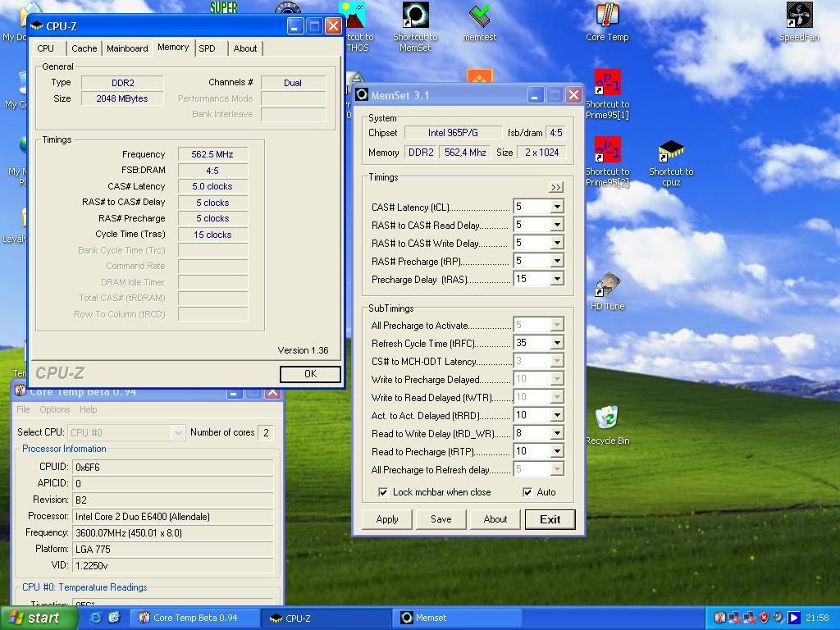Switch to Core Temp Beta 0.94 taskbar button
This screenshot has width=840, height=630.
click(195, 618)
